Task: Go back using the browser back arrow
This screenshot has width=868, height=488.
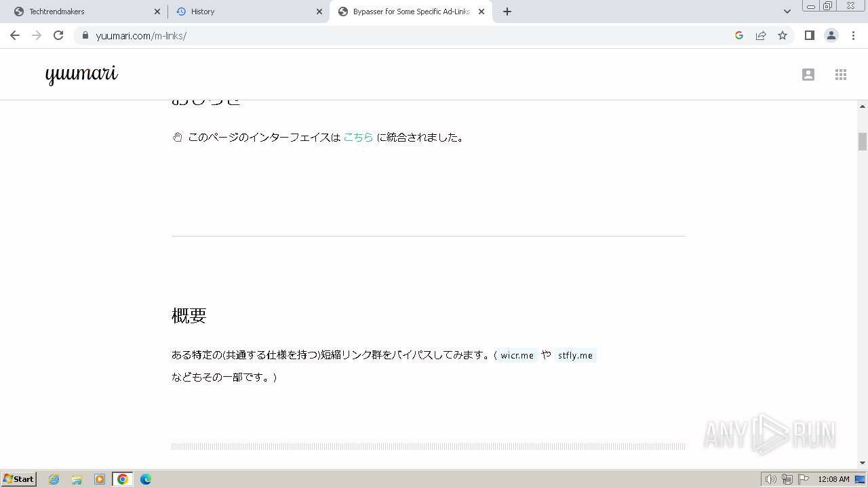Action: click(15, 35)
